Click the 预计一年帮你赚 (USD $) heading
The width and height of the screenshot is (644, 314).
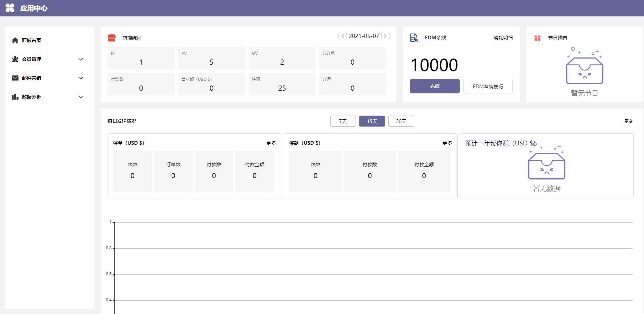(x=500, y=143)
